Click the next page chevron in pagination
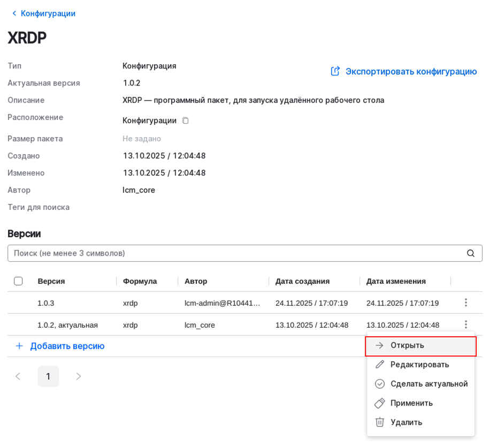 (x=78, y=376)
